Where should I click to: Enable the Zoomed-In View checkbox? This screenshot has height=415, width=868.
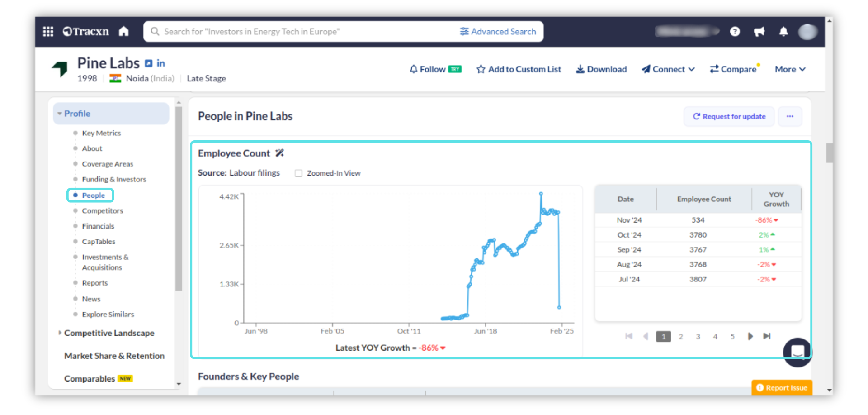point(298,173)
